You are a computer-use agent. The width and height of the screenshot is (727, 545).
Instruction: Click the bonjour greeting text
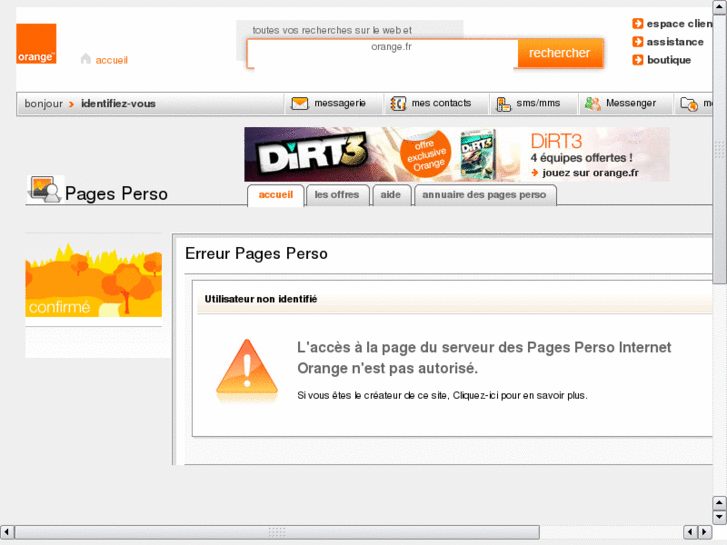(44, 103)
